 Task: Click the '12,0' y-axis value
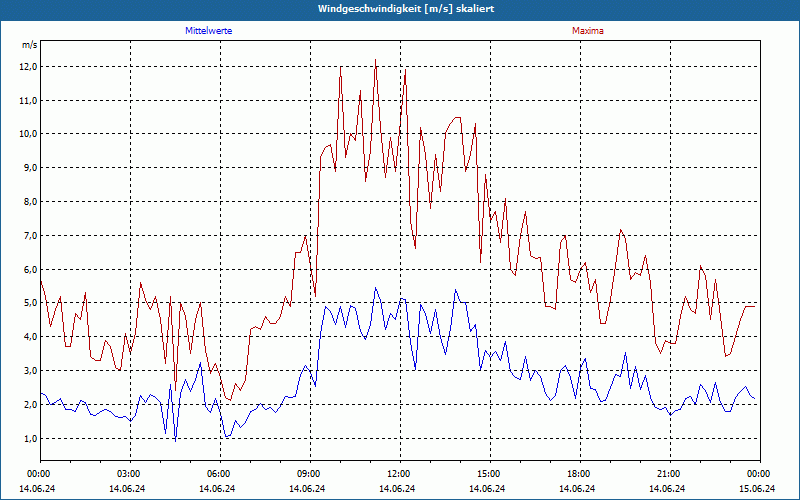[28, 67]
